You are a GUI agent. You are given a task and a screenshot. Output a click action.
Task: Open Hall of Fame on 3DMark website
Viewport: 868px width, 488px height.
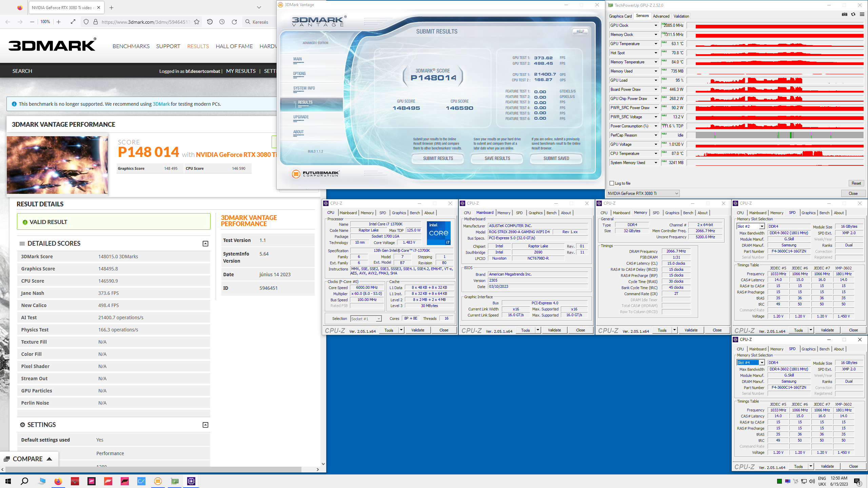point(234,46)
